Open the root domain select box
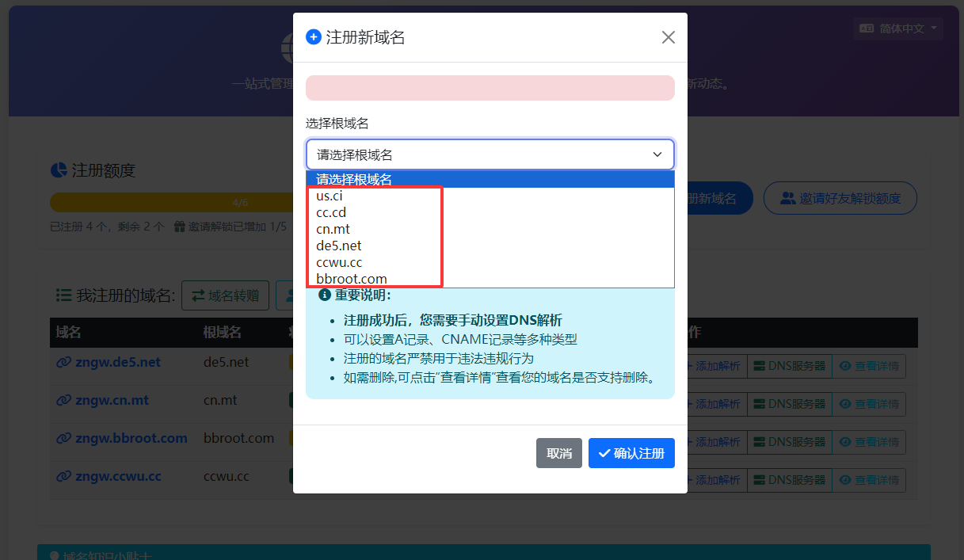Viewport: 964px width, 560px height. click(490, 154)
